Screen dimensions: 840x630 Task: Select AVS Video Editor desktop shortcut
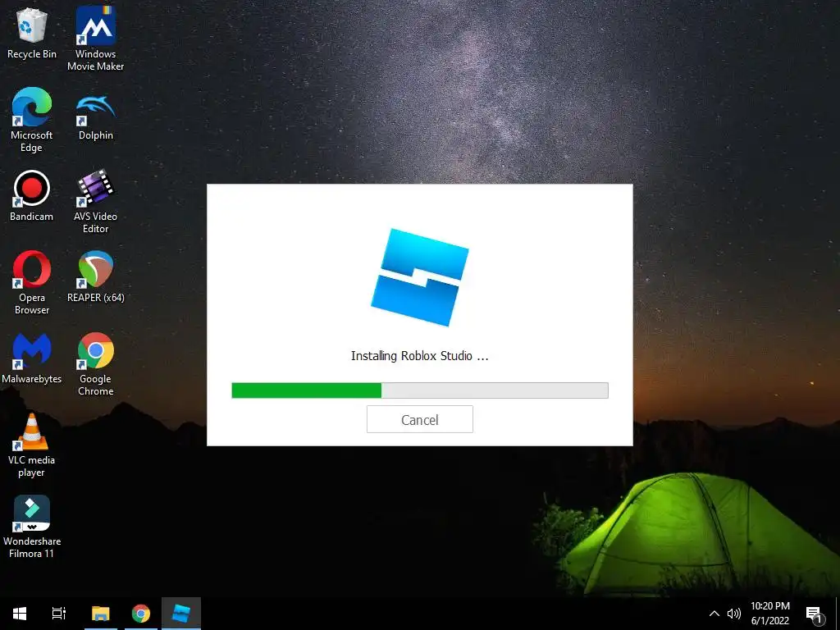click(x=95, y=202)
